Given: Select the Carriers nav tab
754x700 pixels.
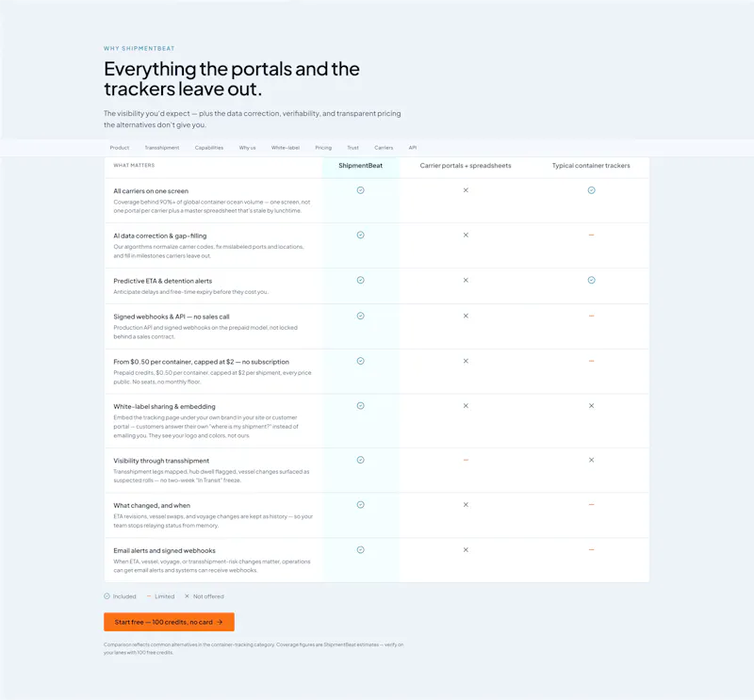Looking at the screenshot, I should [384, 148].
